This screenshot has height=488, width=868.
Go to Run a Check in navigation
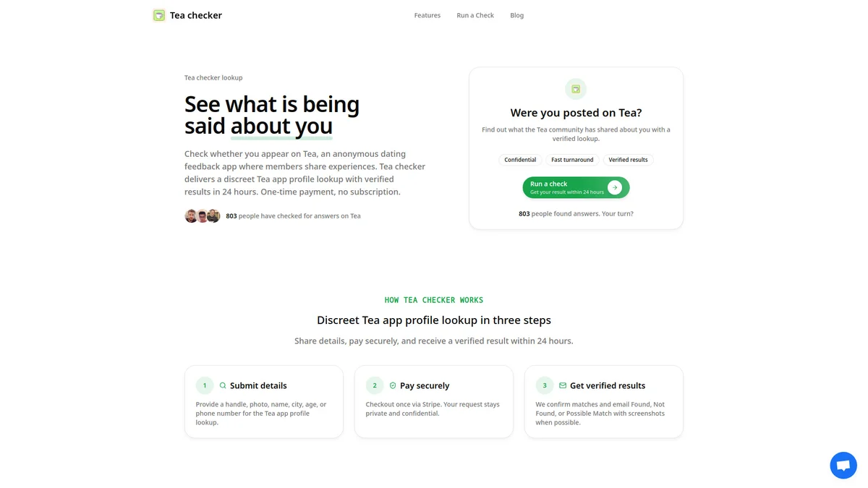475,15
